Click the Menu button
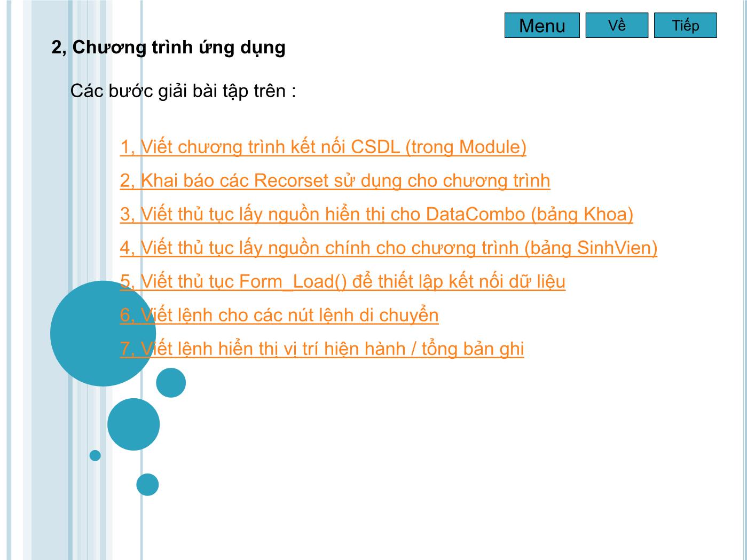 point(542,26)
